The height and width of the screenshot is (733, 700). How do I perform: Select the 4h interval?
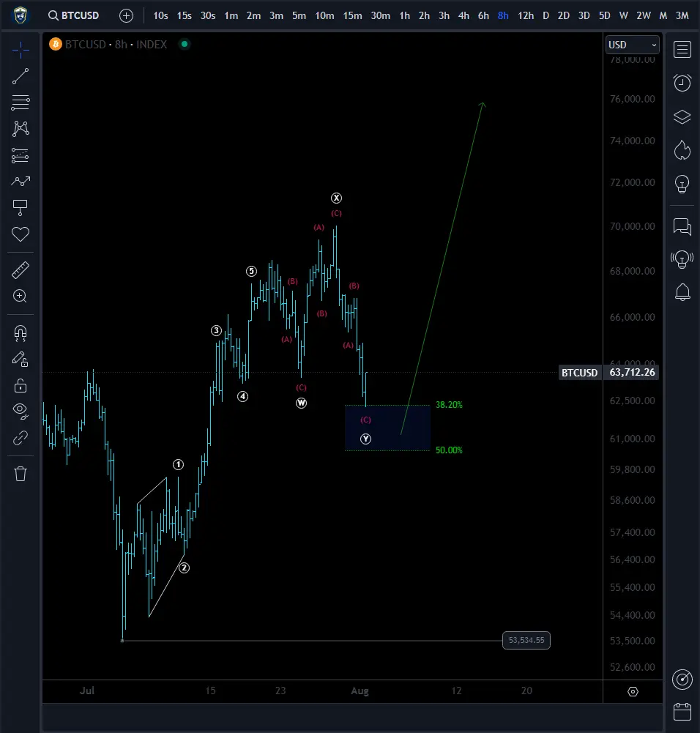click(463, 15)
